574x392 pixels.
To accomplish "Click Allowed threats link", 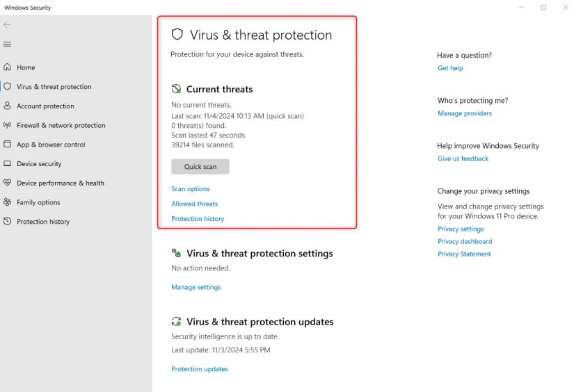I will [x=195, y=204].
